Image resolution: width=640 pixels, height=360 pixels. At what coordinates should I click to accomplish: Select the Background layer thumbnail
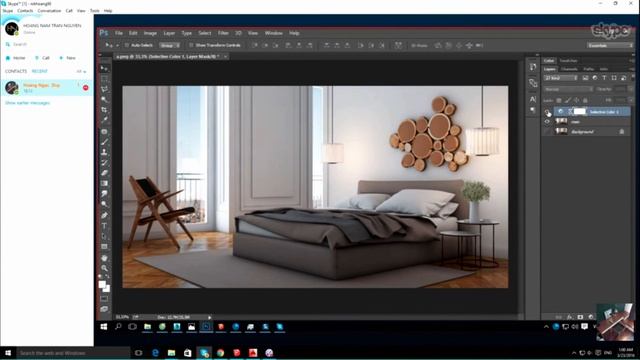click(562, 131)
